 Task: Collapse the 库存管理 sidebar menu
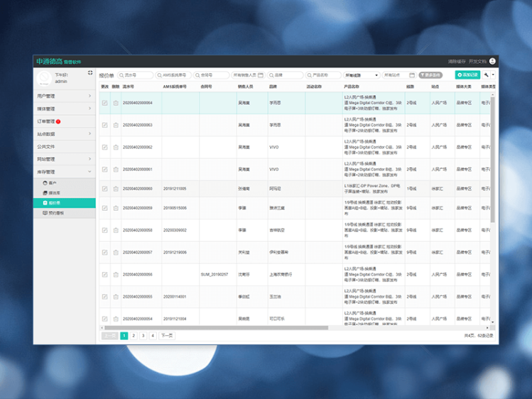(64, 172)
